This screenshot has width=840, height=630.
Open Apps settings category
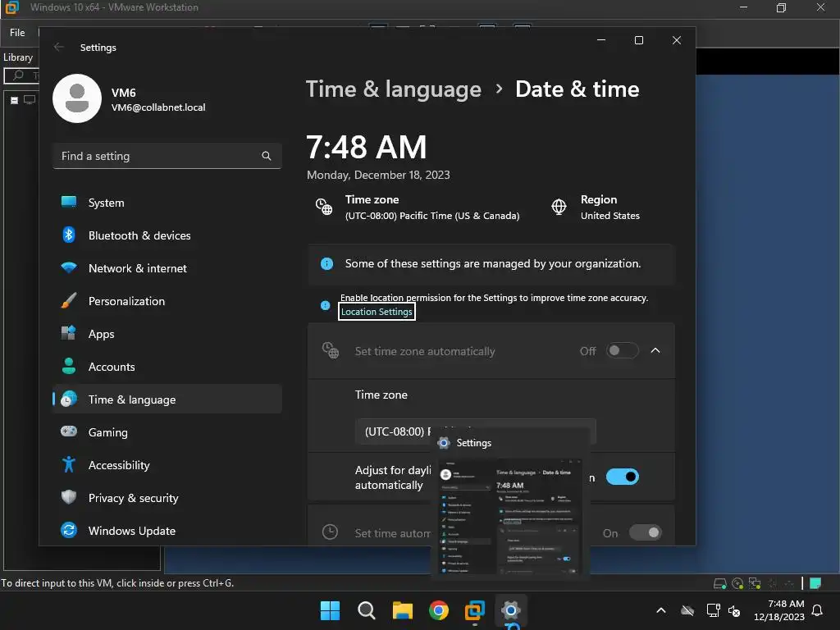click(x=167, y=334)
